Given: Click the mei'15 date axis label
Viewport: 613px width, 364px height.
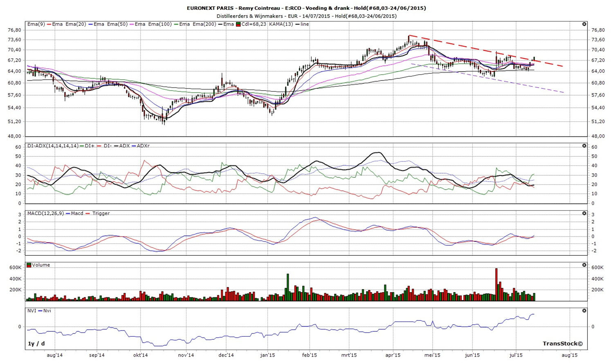Looking at the screenshot, I should tap(432, 355).
